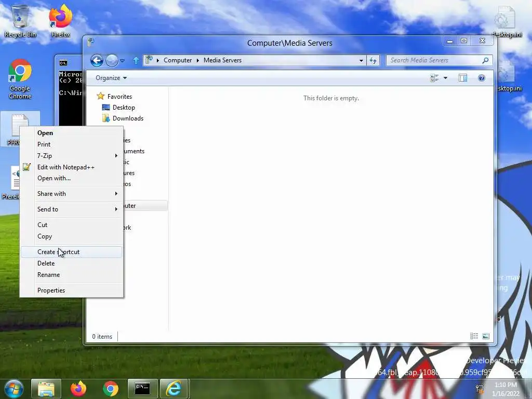Close the Media Servers window
Screen dimensions: 532x399
coord(482,41)
